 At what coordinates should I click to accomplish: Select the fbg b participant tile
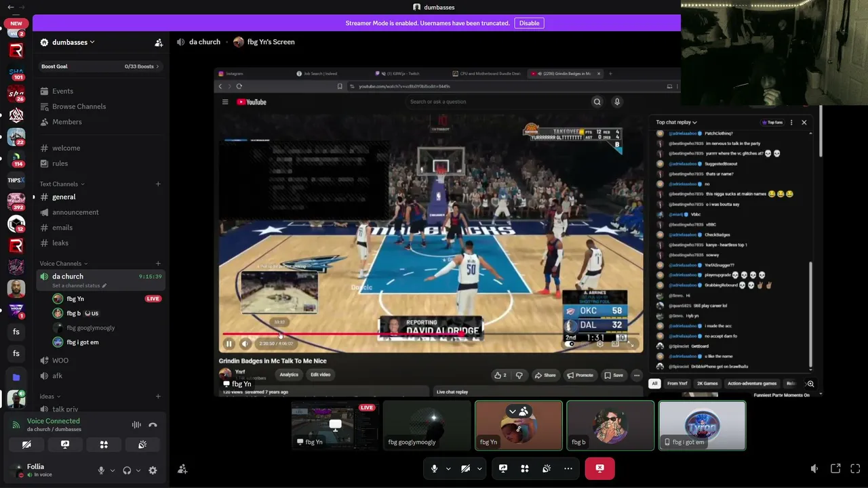point(610,426)
